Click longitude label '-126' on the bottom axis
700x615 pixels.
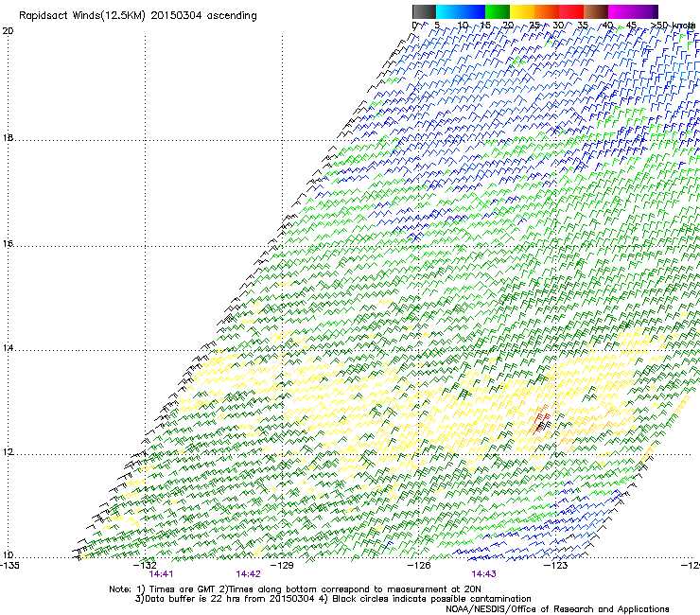point(420,565)
